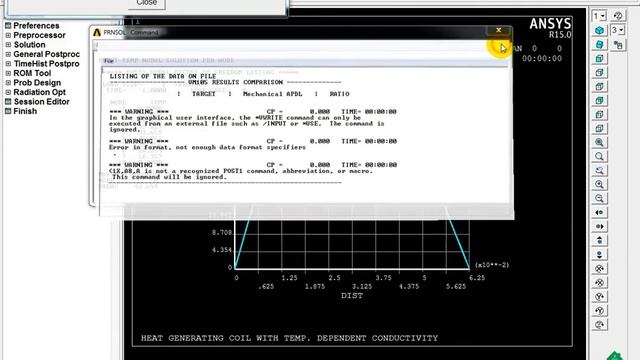Rotate model about -X axis
Screen dimensions: 640x360
pyautogui.click(x=599, y=282)
